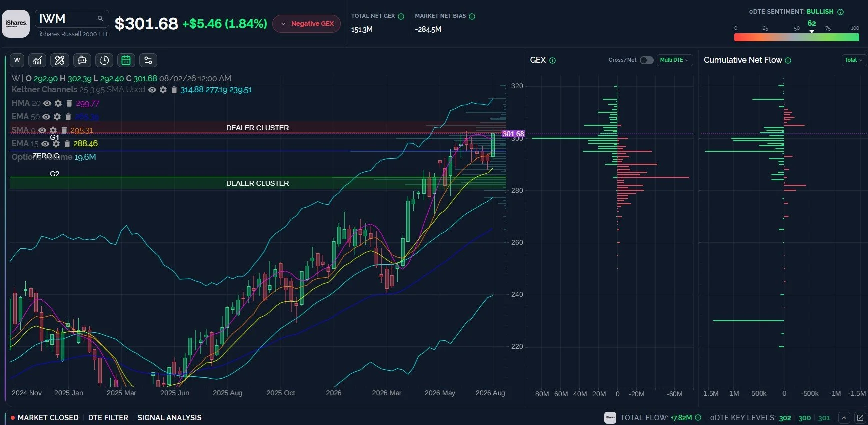Click the history clock toolbar icon
Screen dimensions: 868x425
pyautogui.click(x=104, y=60)
